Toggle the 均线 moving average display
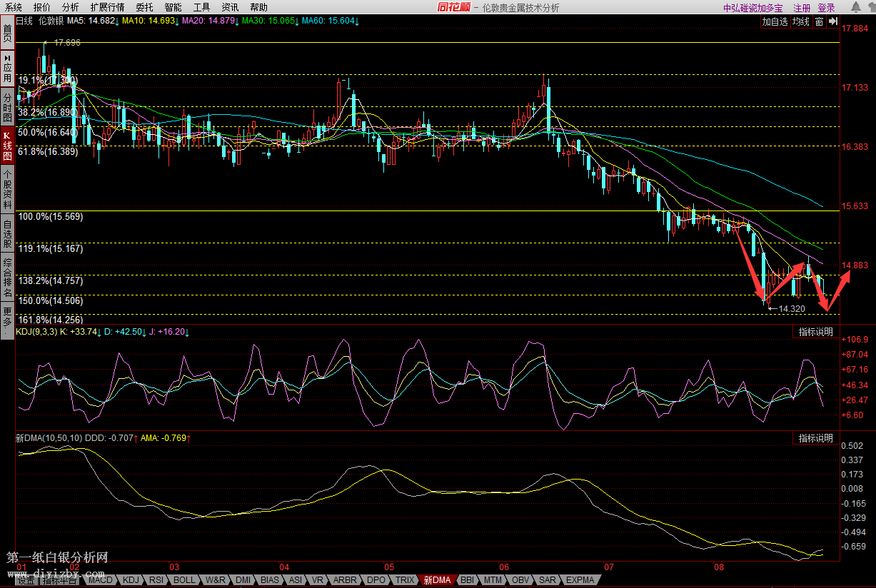This screenshot has height=588, width=876. 801,21
